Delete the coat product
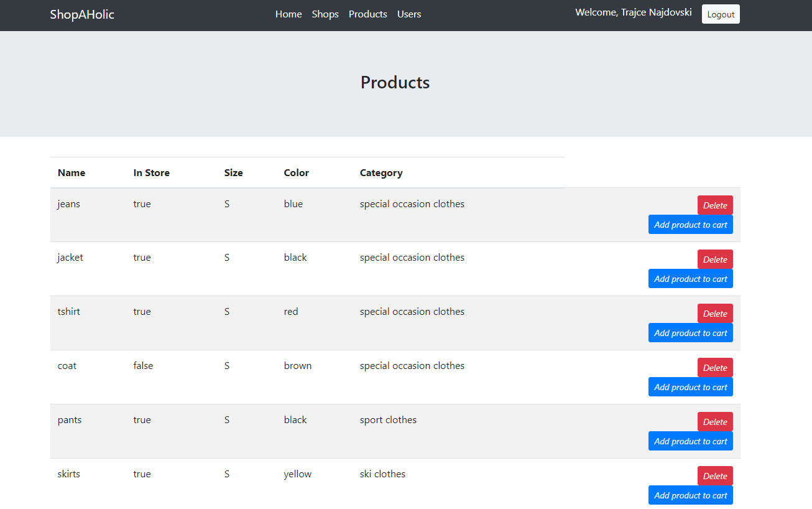Viewport: 812px width, 509px height. (x=714, y=368)
